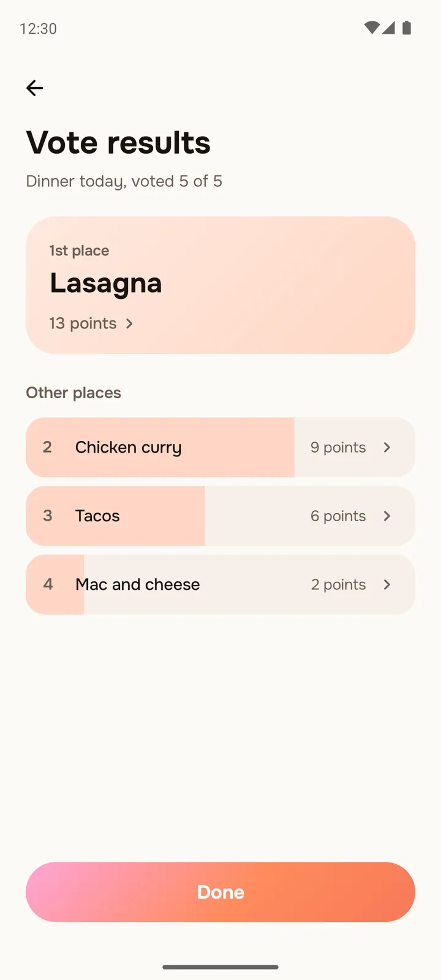441x980 pixels.
Task: Select the Mac and cheese result
Action: coord(221,585)
